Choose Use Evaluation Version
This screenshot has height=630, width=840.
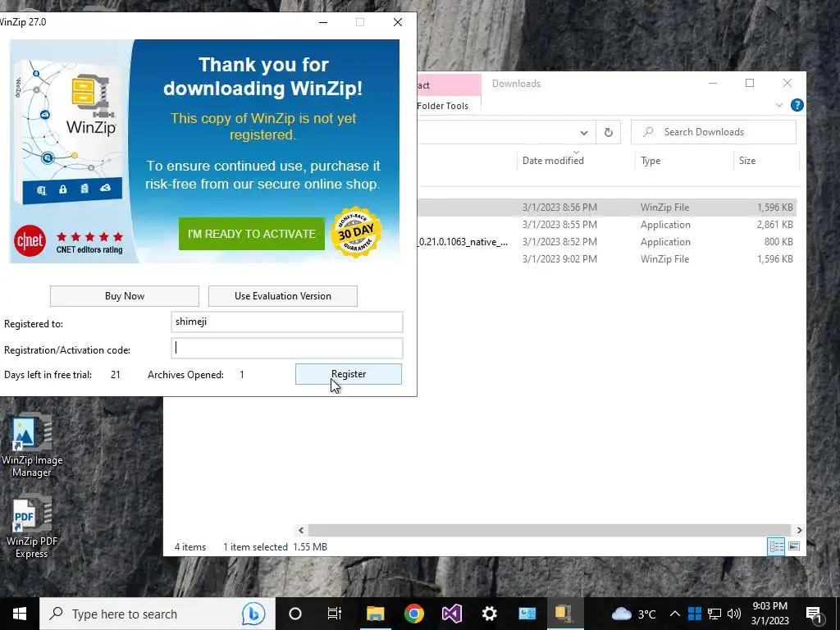[283, 295]
